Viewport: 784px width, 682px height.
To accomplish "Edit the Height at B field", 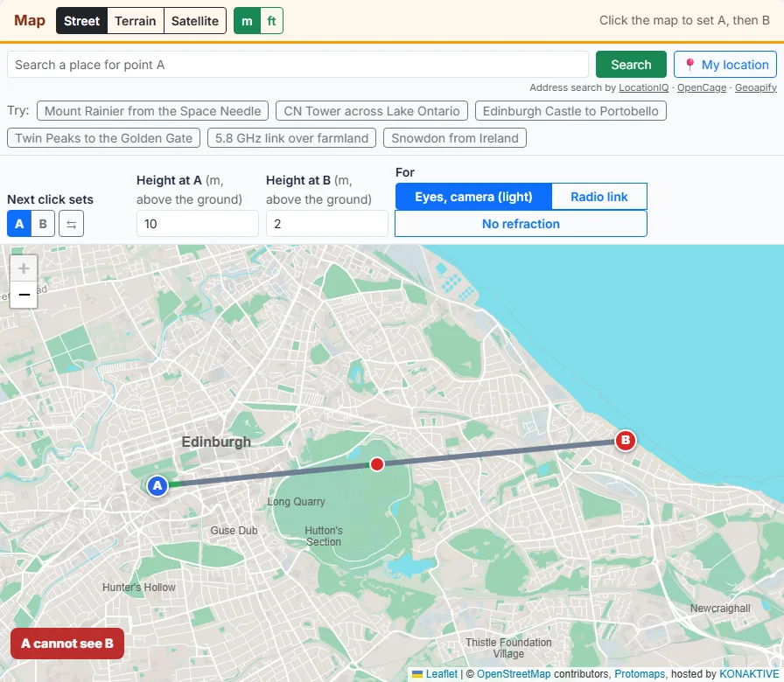I will click(x=327, y=224).
